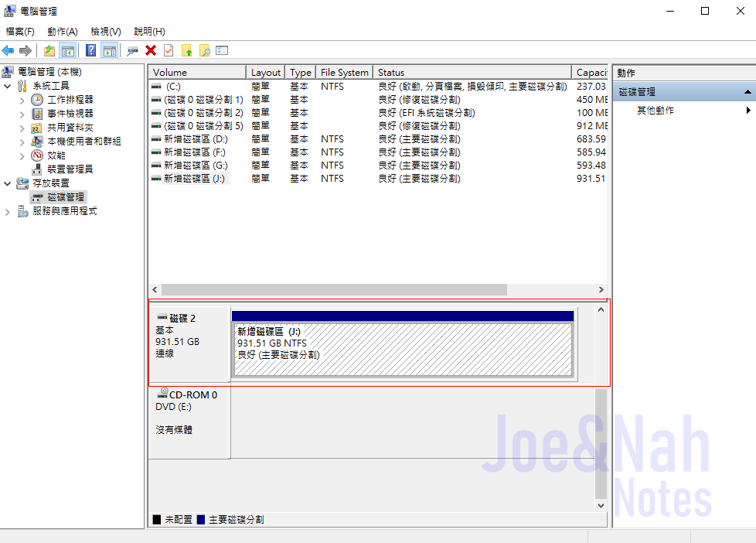Click the Properties checkmark page icon
The width and height of the screenshot is (756, 543).
point(169,50)
